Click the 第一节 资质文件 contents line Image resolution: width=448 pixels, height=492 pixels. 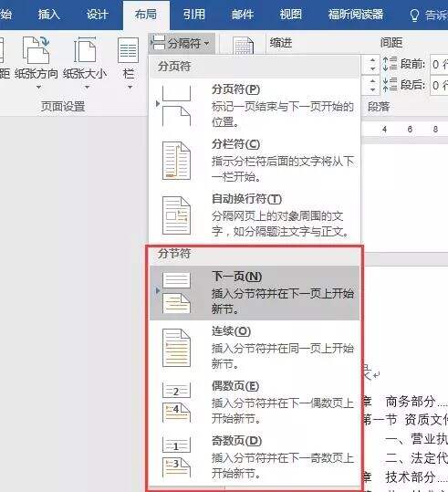pyautogui.click(x=405, y=420)
